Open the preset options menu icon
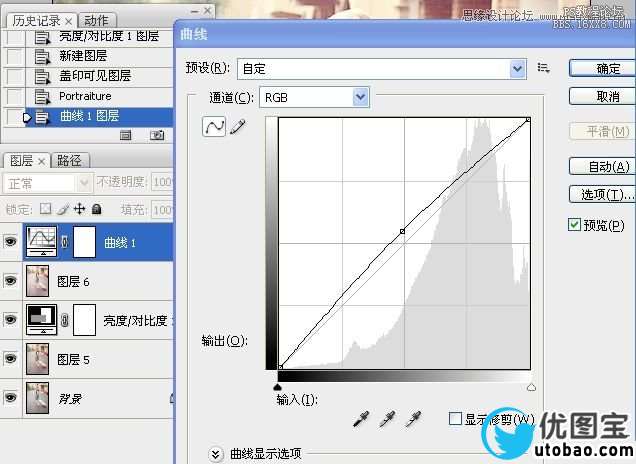Screen dimensions: 636x464 [x=544, y=68]
